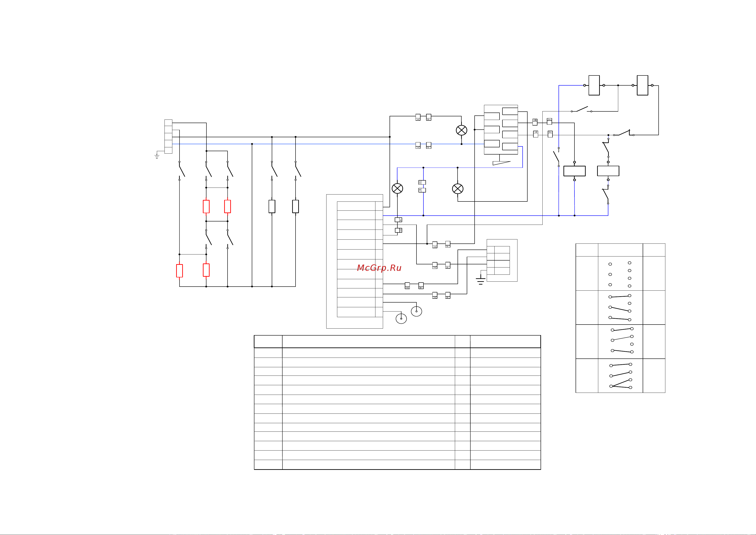756x535 pixels.
Task: Click the switch-table row showing only unconnected contacts
Action: click(620, 274)
